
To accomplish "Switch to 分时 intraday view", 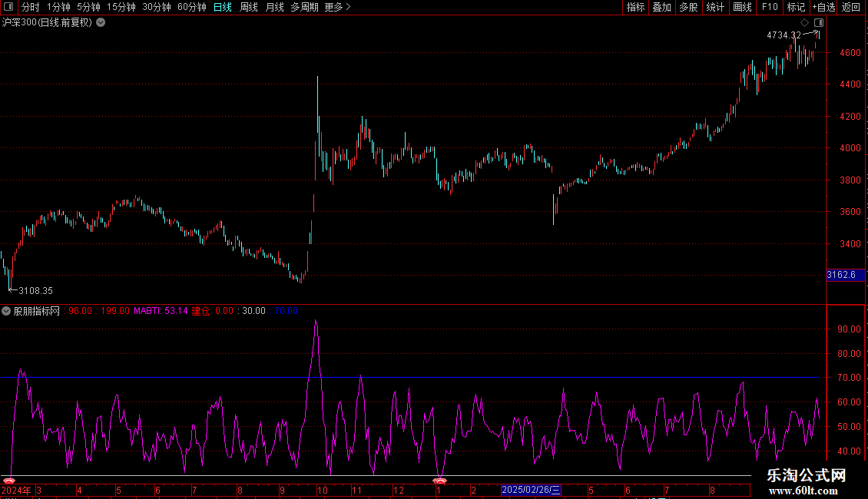I will click(x=31, y=7).
